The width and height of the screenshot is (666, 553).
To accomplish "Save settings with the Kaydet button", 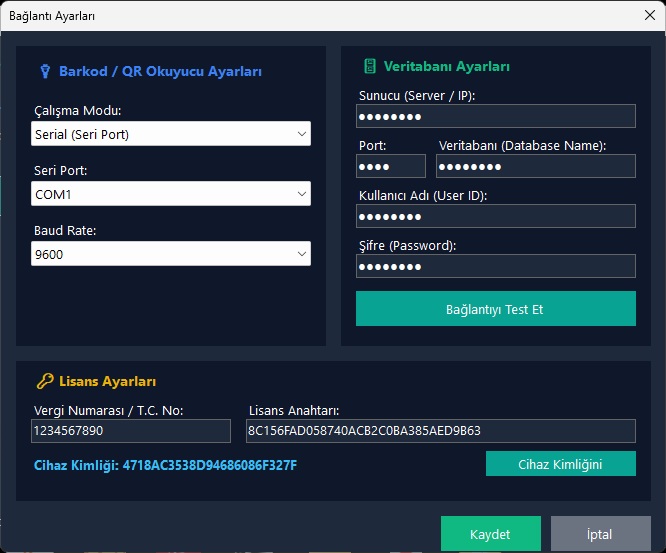I will (x=491, y=534).
